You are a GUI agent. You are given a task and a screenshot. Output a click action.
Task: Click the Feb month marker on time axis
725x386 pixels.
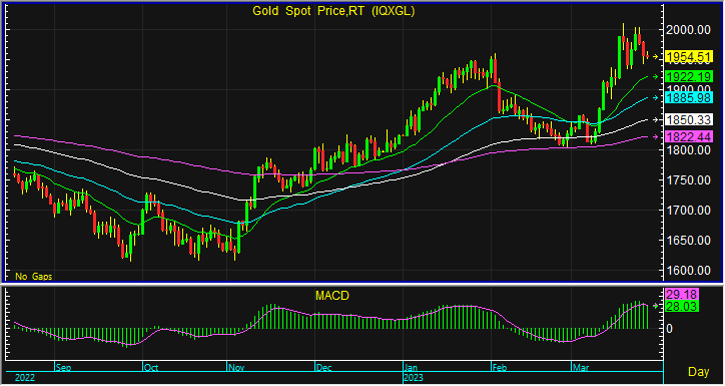tap(500, 368)
